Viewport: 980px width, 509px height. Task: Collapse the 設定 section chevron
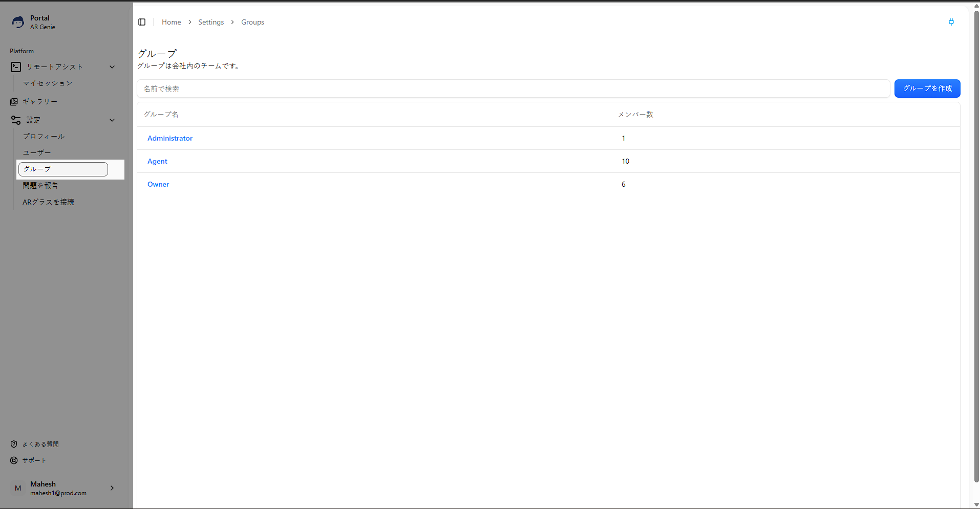pyautogui.click(x=112, y=120)
